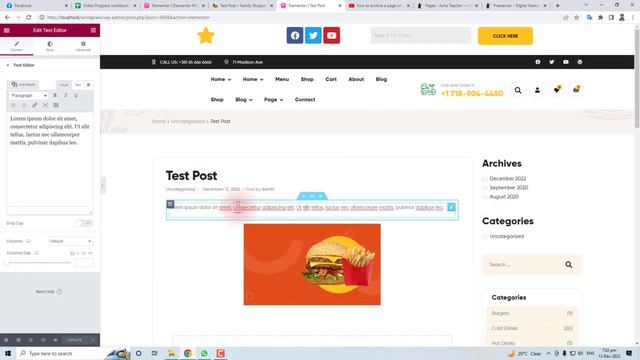The width and height of the screenshot is (640, 360).
Task: Click the Column Gap value input
Action: (x=84, y=263)
